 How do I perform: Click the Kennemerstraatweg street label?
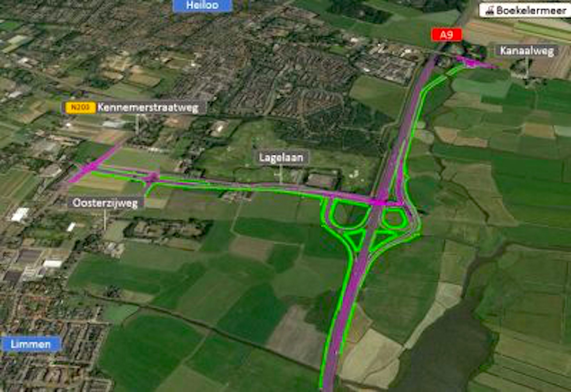pyautogui.click(x=148, y=108)
